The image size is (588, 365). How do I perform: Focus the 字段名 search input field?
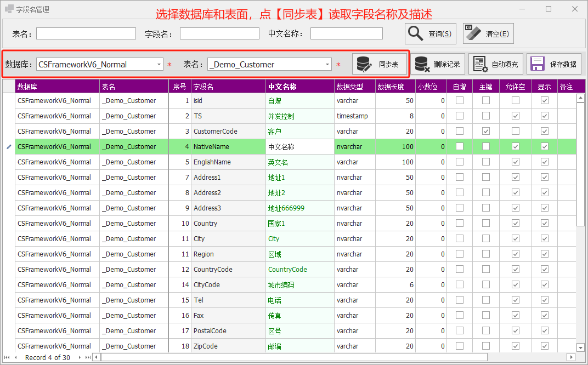point(219,33)
